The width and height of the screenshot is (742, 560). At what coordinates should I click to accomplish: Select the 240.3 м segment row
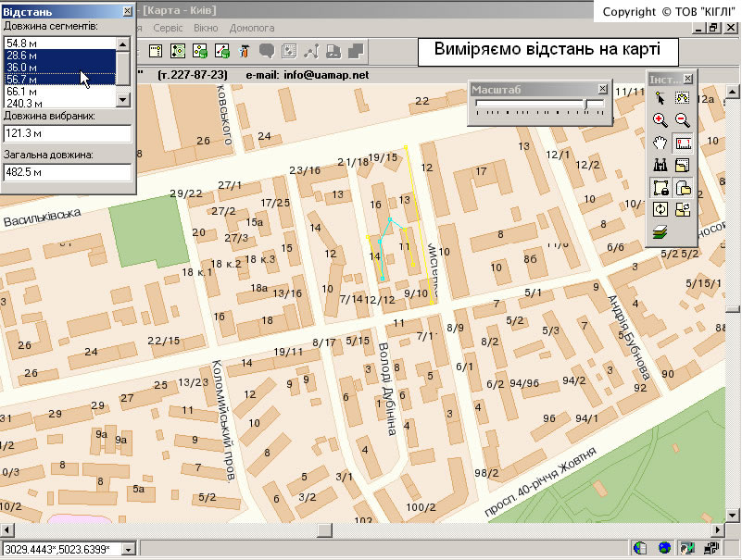point(59,103)
